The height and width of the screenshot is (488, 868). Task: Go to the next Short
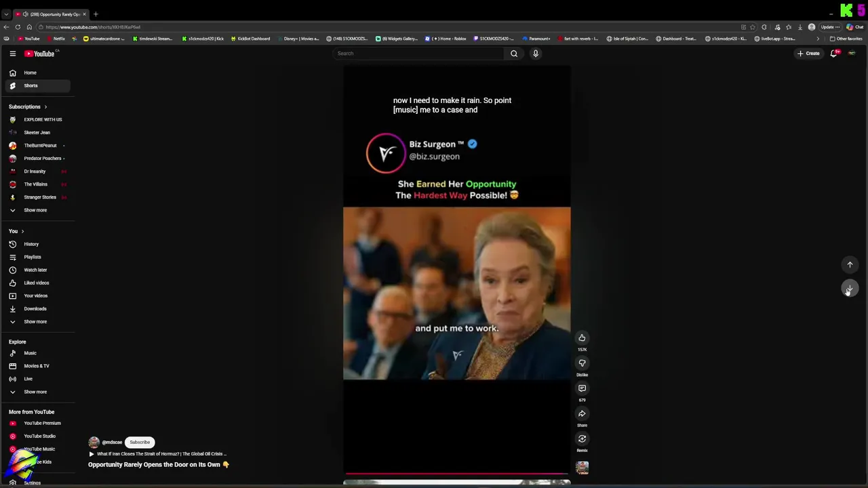point(850,289)
